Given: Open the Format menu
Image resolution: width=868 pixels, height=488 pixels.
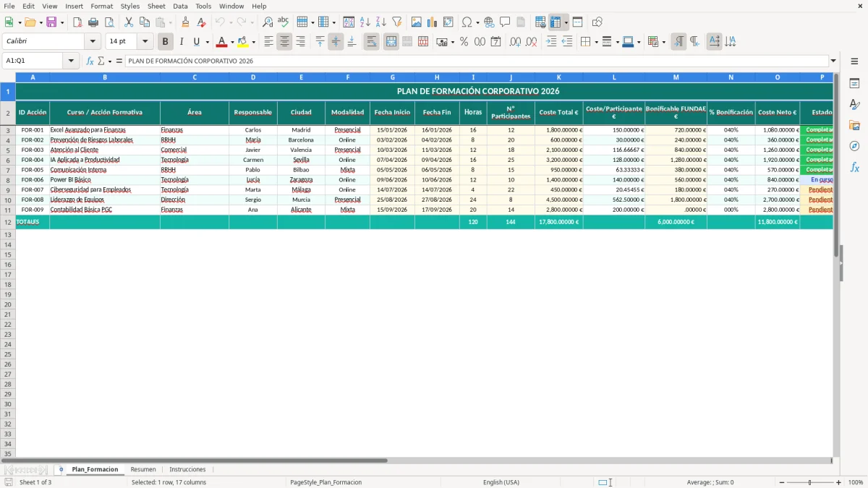Looking at the screenshot, I should pos(102,6).
